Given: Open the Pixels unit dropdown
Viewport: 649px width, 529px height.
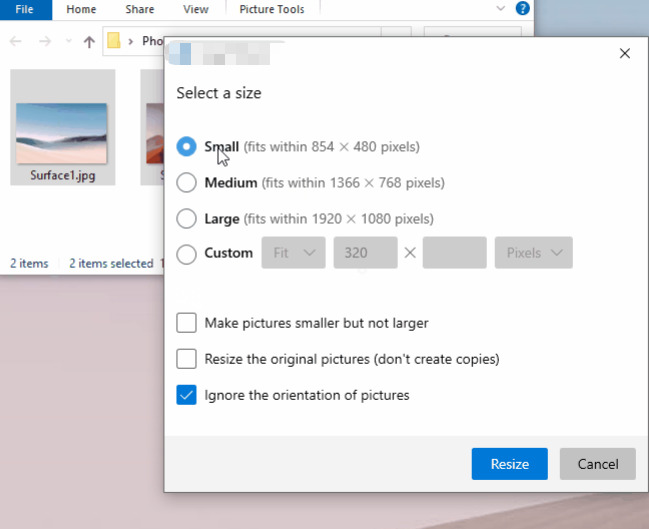Looking at the screenshot, I should [x=534, y=252].
